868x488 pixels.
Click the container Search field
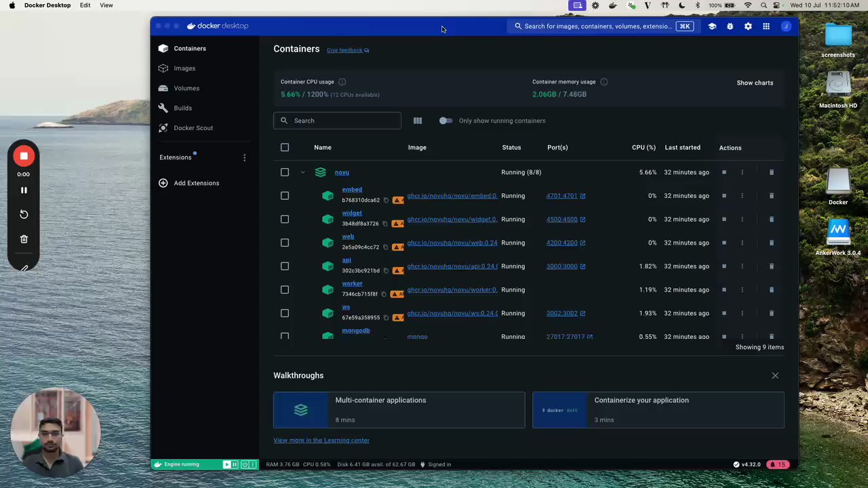coord(337,121)
